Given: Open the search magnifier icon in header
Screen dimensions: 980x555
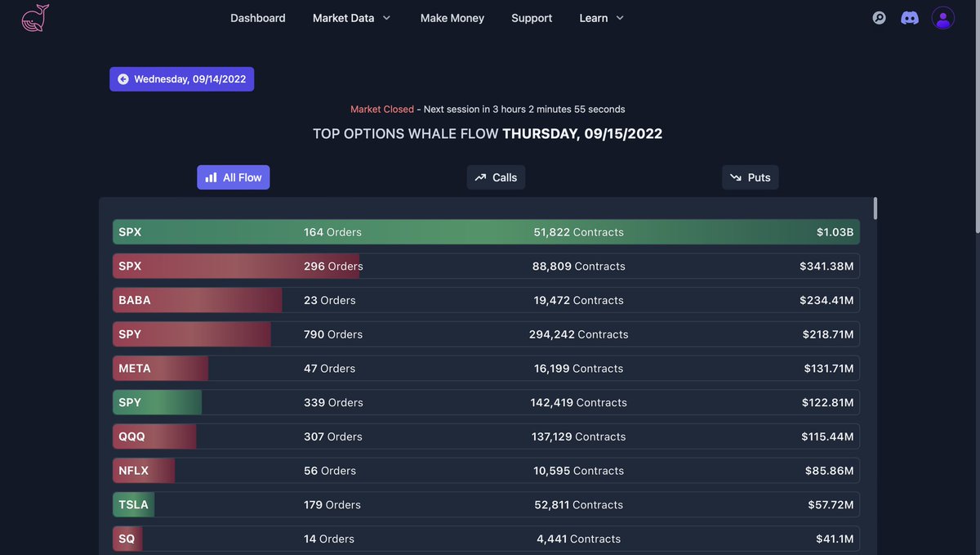Looking at the screenshot, I should [x=879, y=18].
